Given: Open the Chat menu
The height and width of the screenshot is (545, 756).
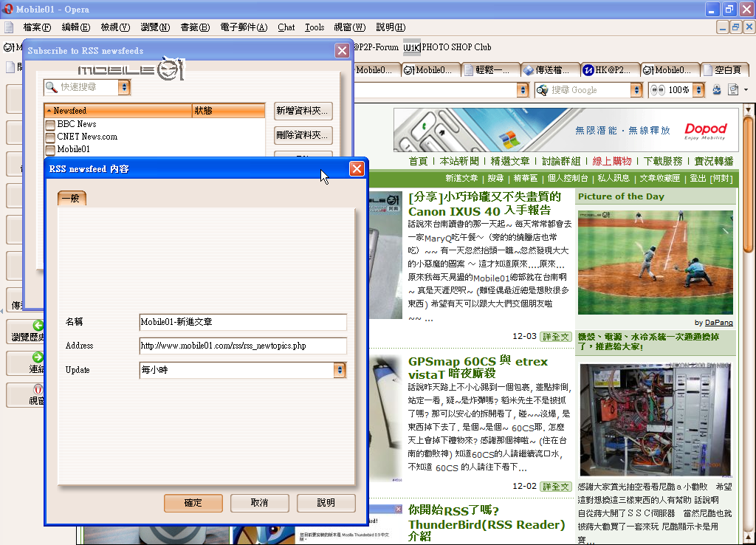Looking at the screenshot, I should click(286, 27).
